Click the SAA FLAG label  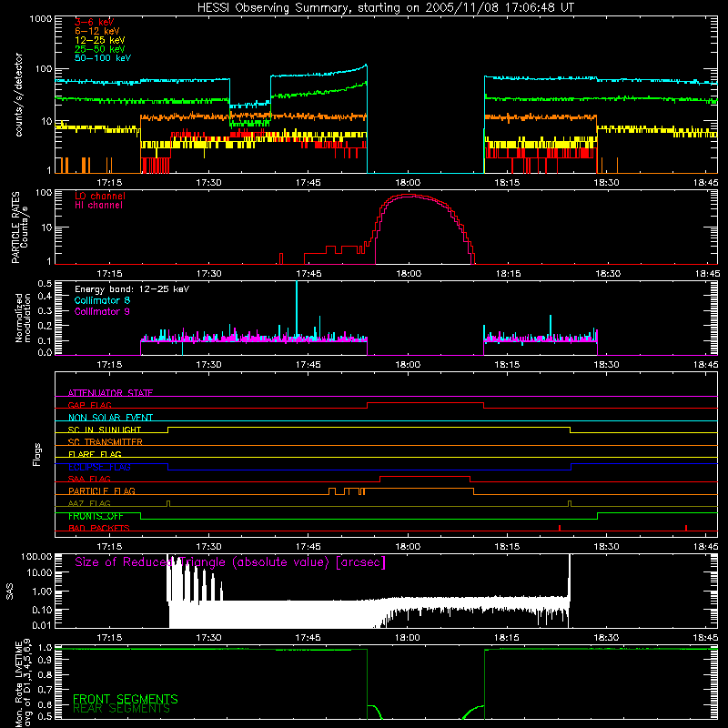coord(89,479)
